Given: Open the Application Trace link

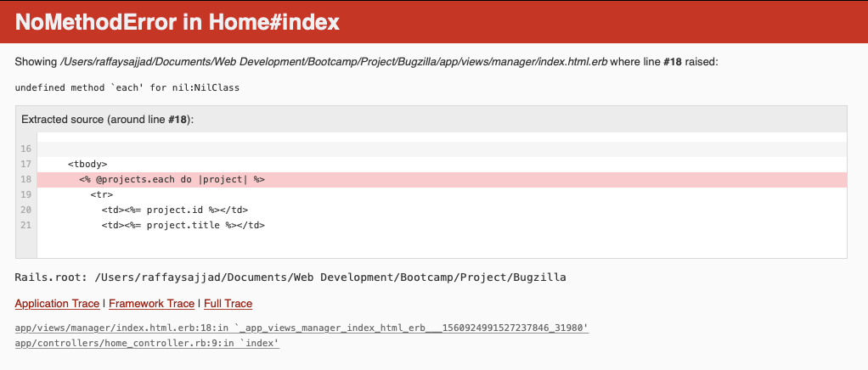Looking at the screenshot, I should [57, 304].
